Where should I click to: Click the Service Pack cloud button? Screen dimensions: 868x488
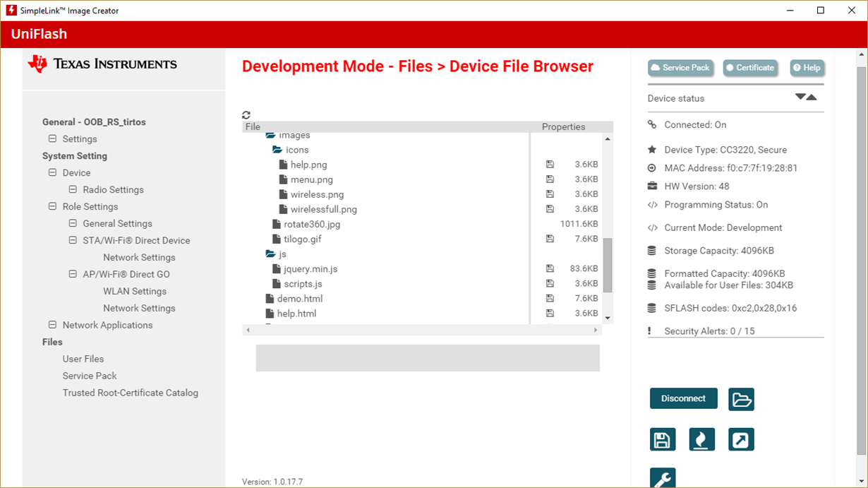tap(680, 68)
